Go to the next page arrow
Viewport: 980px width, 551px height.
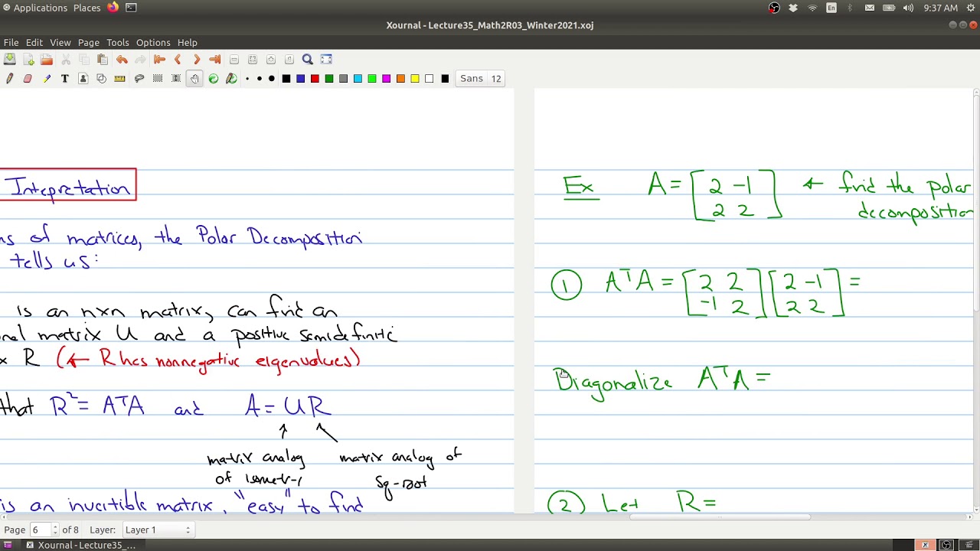pyautogui.click(x=196, y=60)
